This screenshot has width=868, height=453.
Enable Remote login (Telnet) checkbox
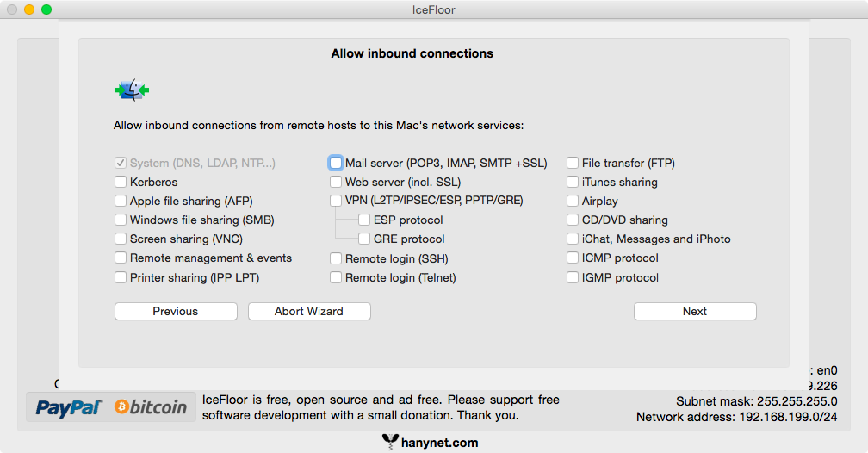click(x=336, y=277)
